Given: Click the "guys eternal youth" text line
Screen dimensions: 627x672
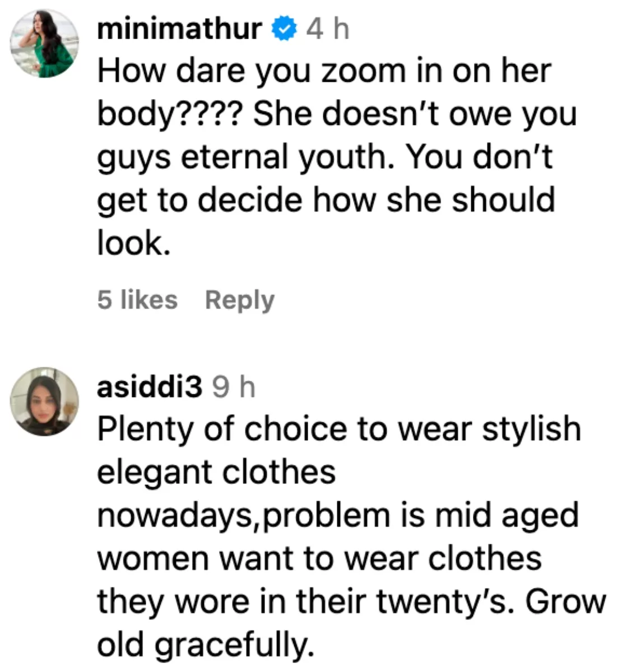Looking at the screenshot, I should click(x=325, y=157).
